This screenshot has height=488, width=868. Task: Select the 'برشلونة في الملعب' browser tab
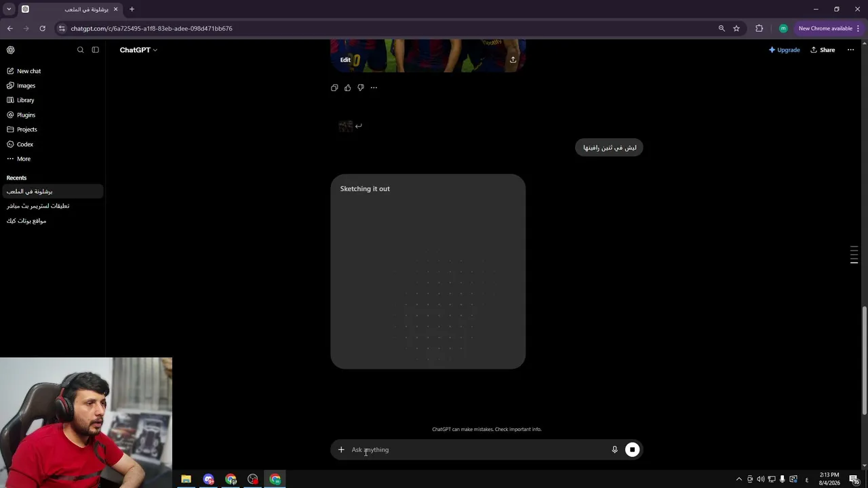pos(70,9)
